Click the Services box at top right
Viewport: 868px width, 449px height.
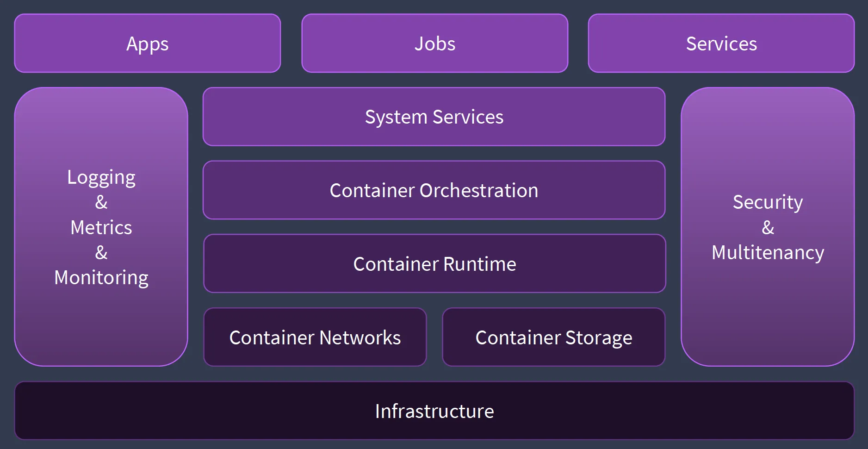coord(721,43)
